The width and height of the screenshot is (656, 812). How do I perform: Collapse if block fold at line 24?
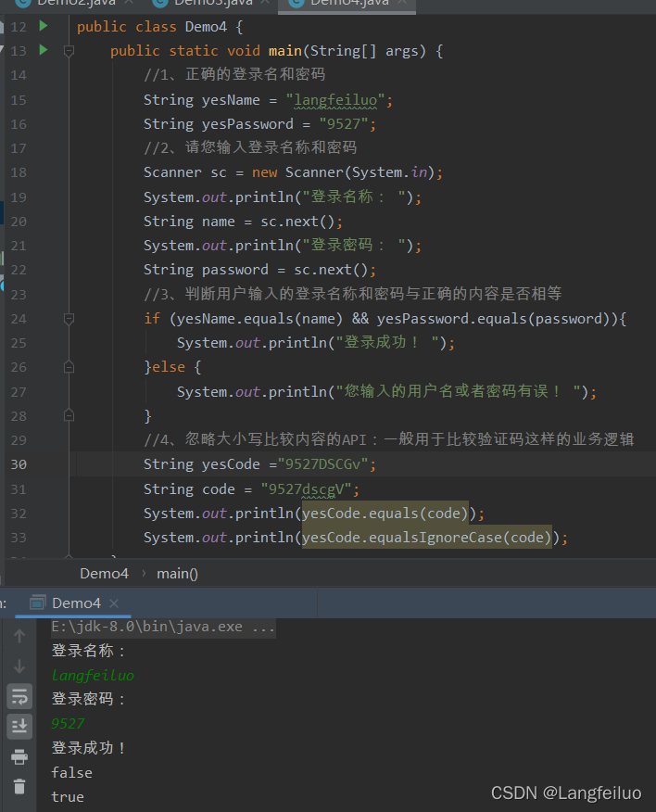[69, 319]
